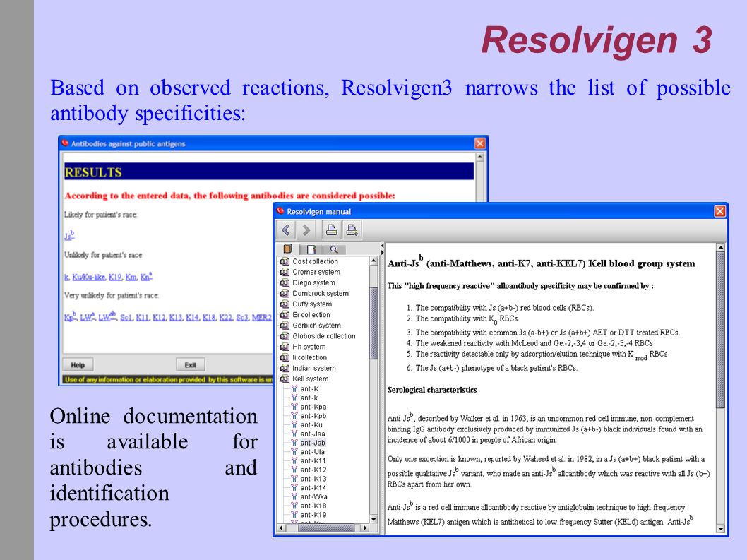Select Globoside collection in tree

324,336
